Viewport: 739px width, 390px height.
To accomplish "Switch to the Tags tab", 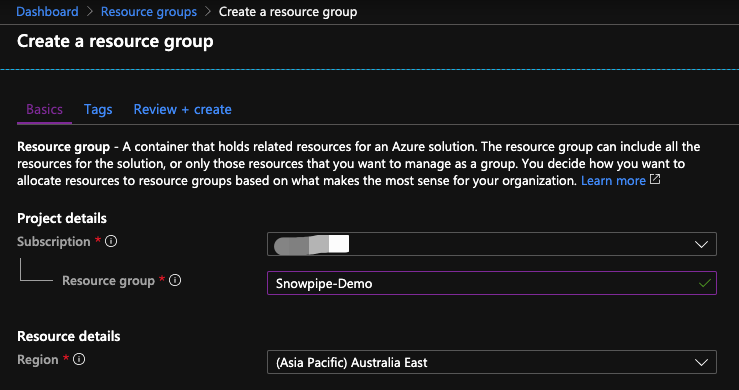I will click(x=98, y=109).
